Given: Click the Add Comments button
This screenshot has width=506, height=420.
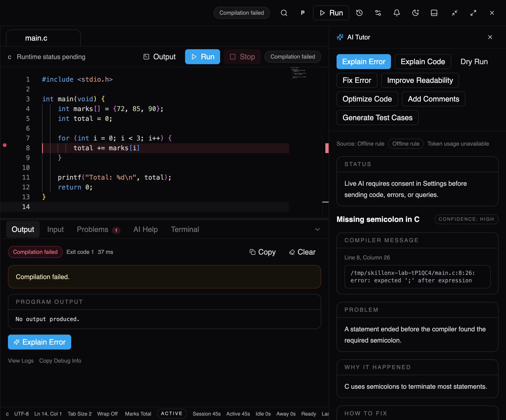Looking at the screenshot, I should coord(433,99).
